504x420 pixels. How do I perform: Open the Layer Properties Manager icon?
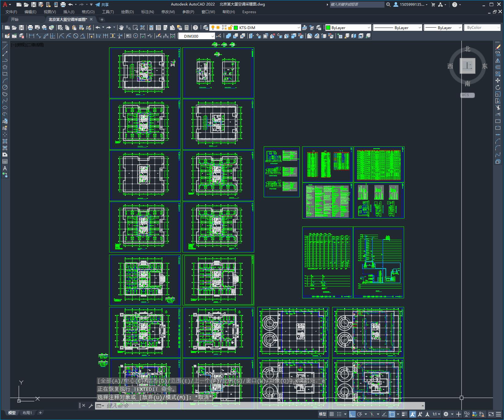coord(206,28)
